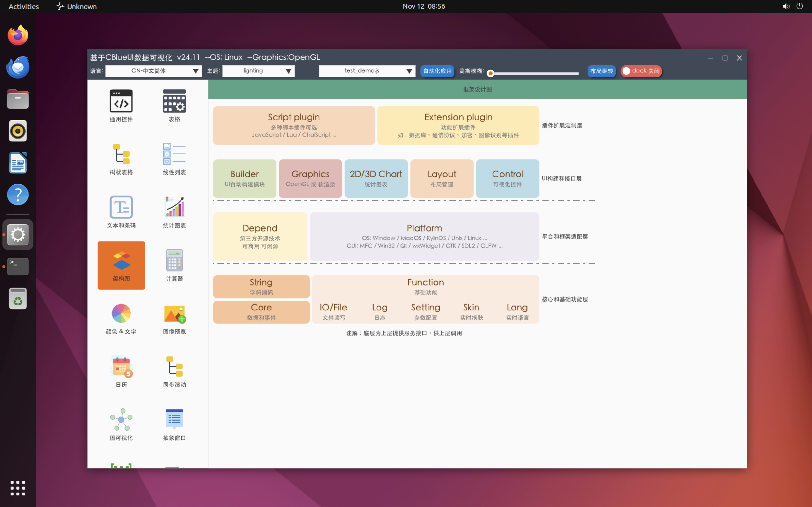Click the 高斯模糊 blur slider handle

[490, 73]
